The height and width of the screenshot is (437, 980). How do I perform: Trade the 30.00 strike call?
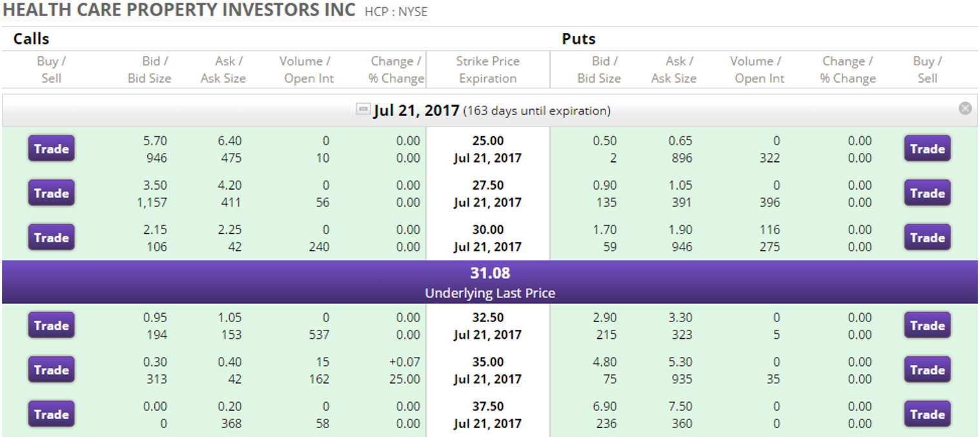[x=52, y=238]
